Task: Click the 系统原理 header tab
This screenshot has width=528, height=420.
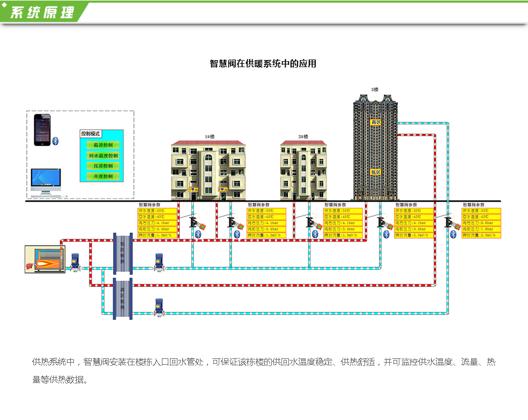Action: [x=43, y=13]
